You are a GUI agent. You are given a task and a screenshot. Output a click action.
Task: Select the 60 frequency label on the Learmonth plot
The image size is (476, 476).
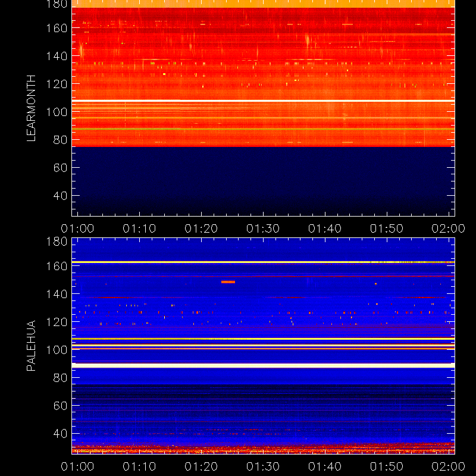[x=60, y=168]
